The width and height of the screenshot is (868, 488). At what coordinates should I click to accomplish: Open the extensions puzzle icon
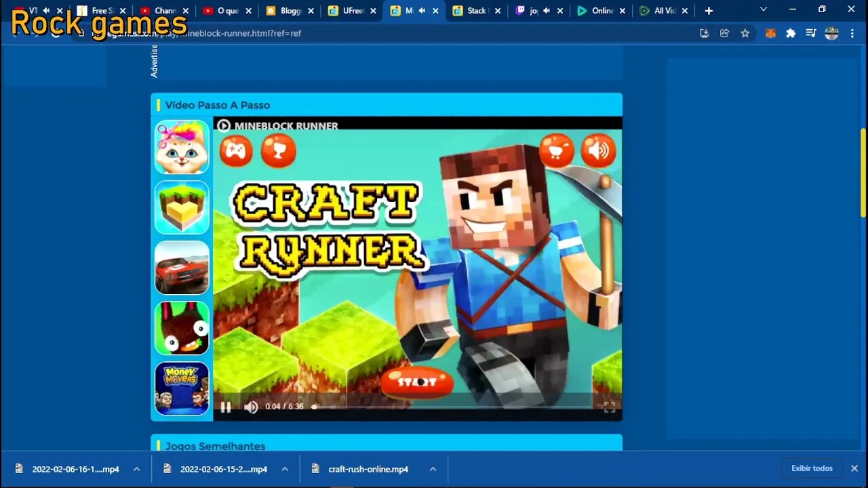pos(791,33)
